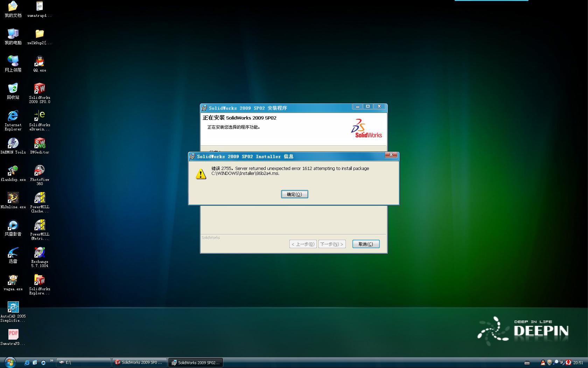The height and width of the screenshot is (368, 588).
Task: Click the magnifier tray icon
Action: coord(556,363)
